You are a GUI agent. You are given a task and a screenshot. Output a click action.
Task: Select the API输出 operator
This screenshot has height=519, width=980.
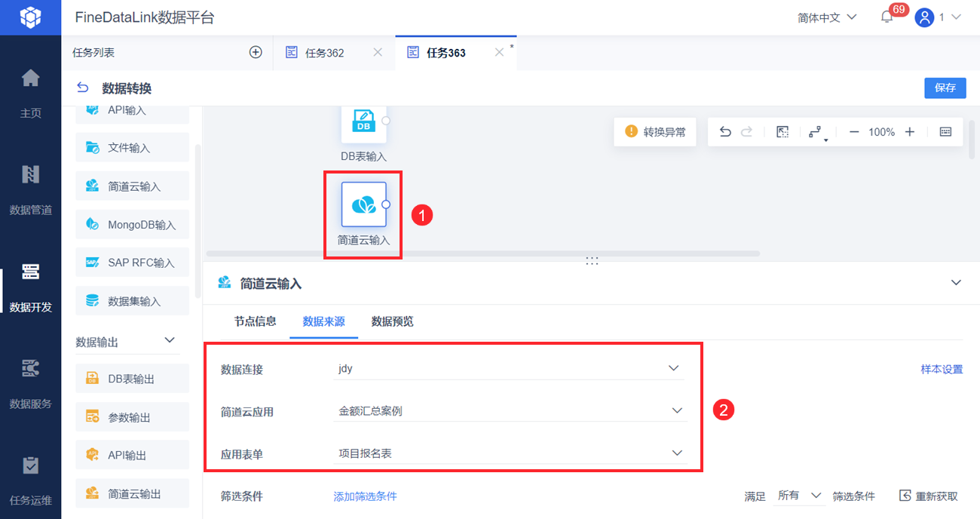click(132, 456)
